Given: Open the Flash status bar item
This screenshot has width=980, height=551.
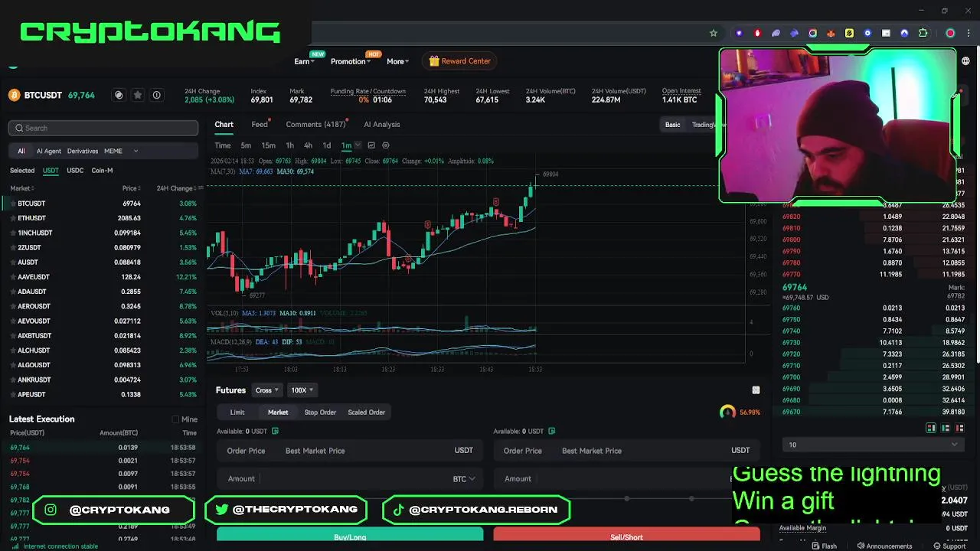Looking at the screenshot, I should click(x=824, y=546).
